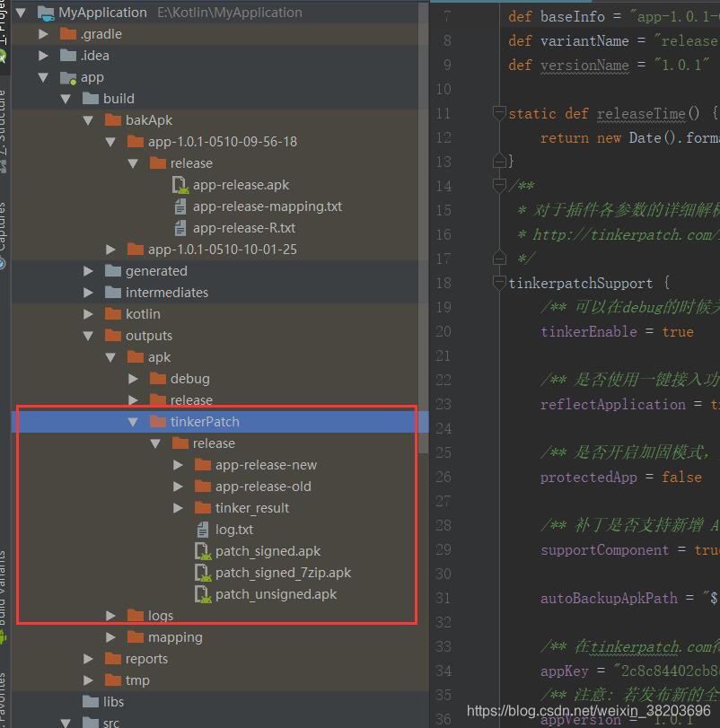720x728 pixels.
Task: Collapse the build folder arrow
Action: pyautogui.click(x=66, y=99)
